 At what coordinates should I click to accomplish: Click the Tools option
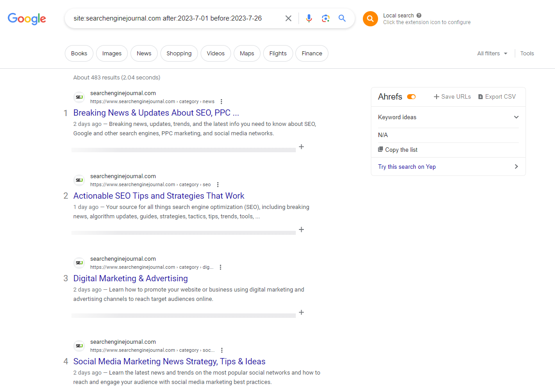pos(527,53)
